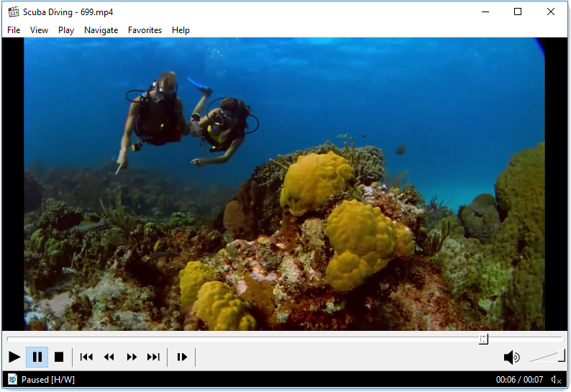Open the Help menu
The image size is (571, 392).
181,30
